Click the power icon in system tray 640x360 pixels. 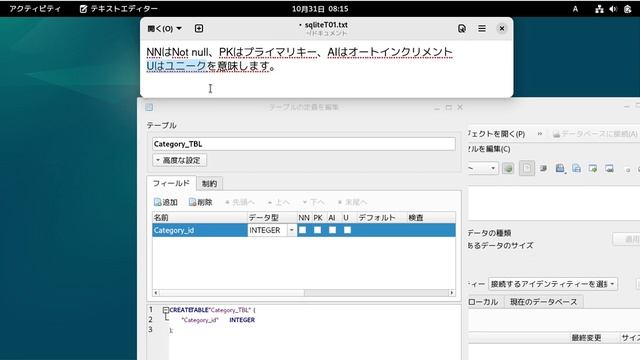(627, 9)
